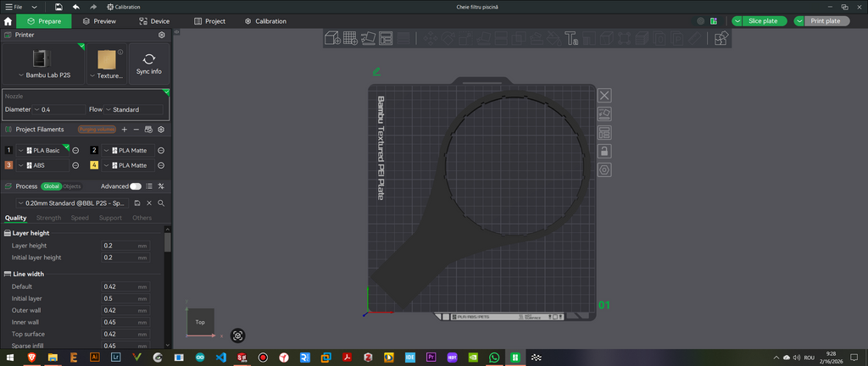Click the X icon next to process preset
Screen dimensions: 868x366
pos(149,202)
